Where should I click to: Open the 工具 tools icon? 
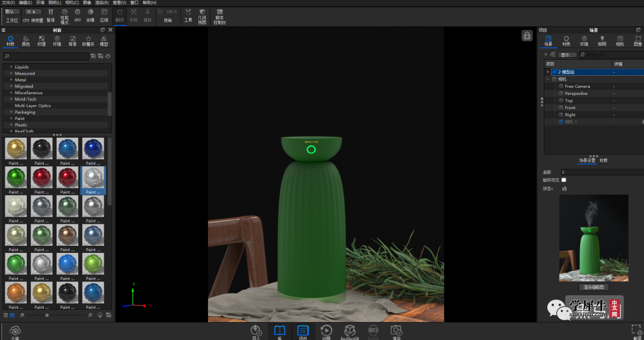coord(188,16)
